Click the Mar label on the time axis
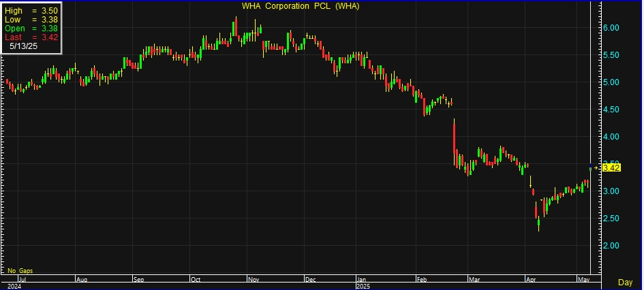Image resolution: width=644 pixels, height=290 pixels. click(x=474, y=280)
